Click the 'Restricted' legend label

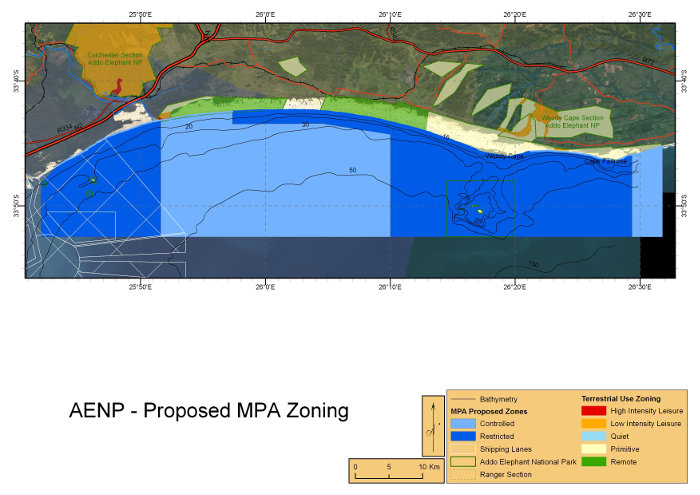497,437
